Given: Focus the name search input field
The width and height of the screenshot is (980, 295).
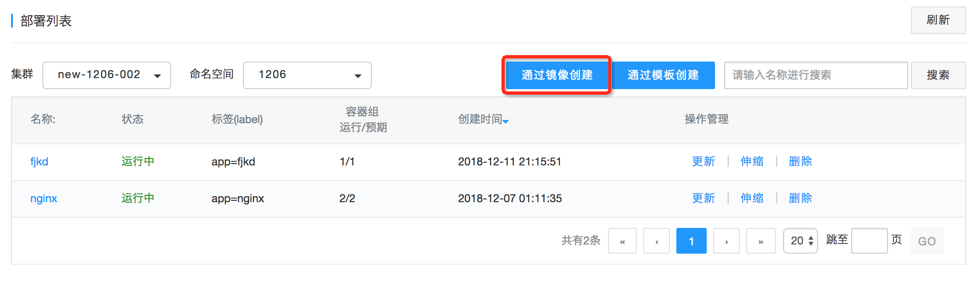Looking at the screenshot, I should click(816, 75).
